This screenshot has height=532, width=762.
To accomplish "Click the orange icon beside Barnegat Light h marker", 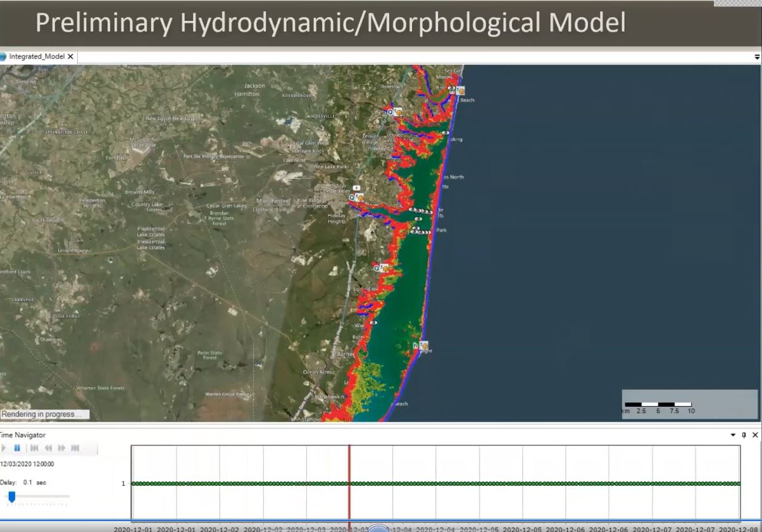I will (x=424, y=345).
